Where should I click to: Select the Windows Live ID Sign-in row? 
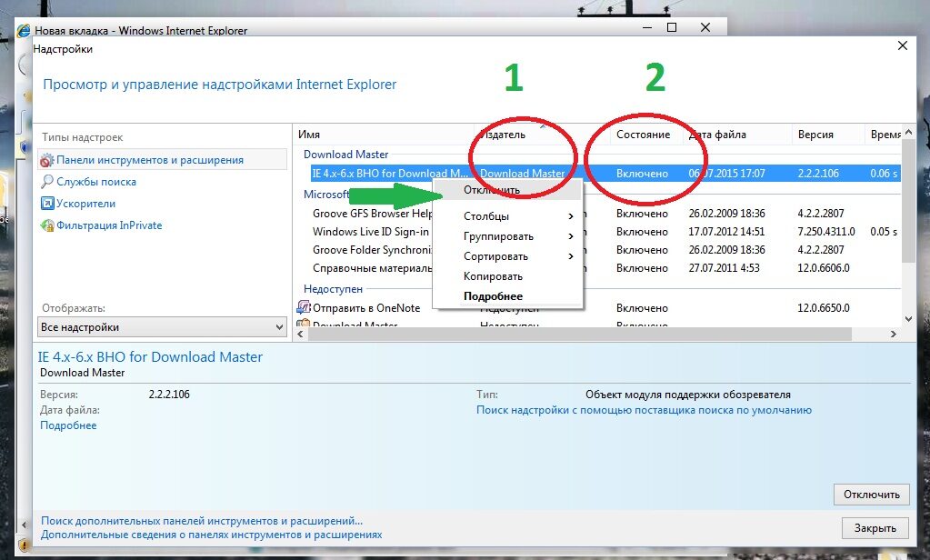pyautogui.click(x=371, y=232)
